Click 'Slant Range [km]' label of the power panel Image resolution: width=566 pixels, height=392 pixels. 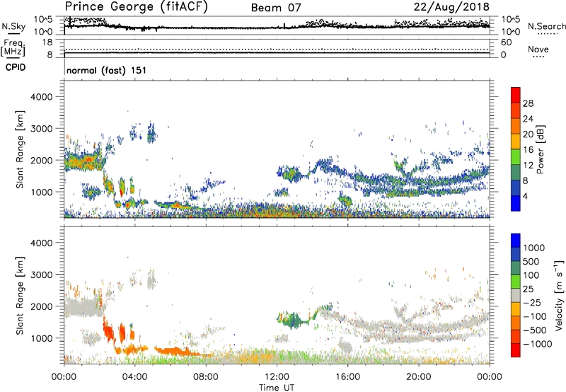click(20, 149)
